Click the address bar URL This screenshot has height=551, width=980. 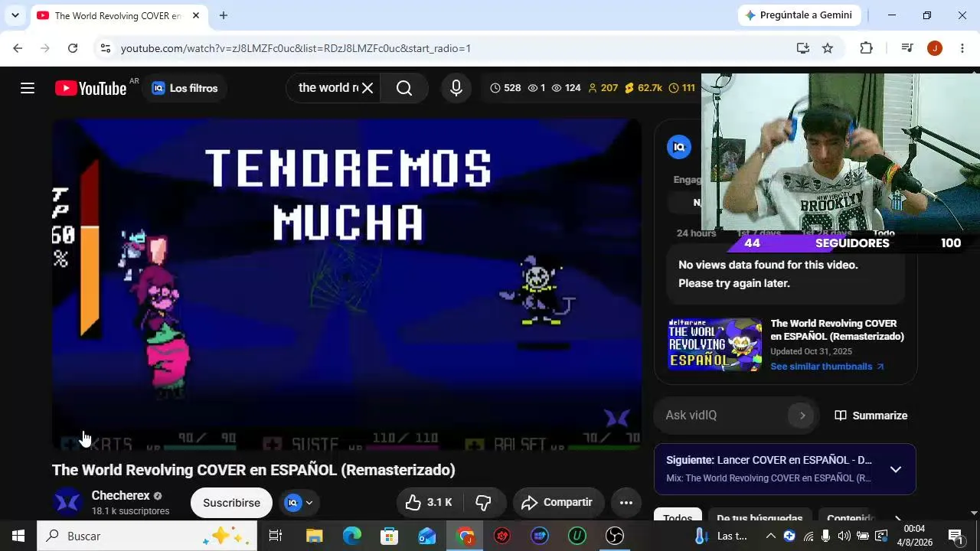pyautogui.click(x=296, y=48)
